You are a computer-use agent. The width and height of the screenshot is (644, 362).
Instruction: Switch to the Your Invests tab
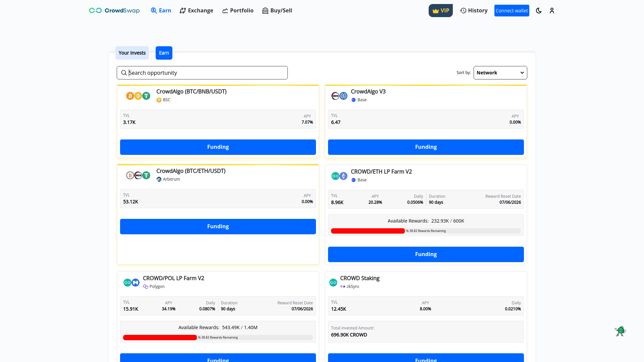point(132,53)
